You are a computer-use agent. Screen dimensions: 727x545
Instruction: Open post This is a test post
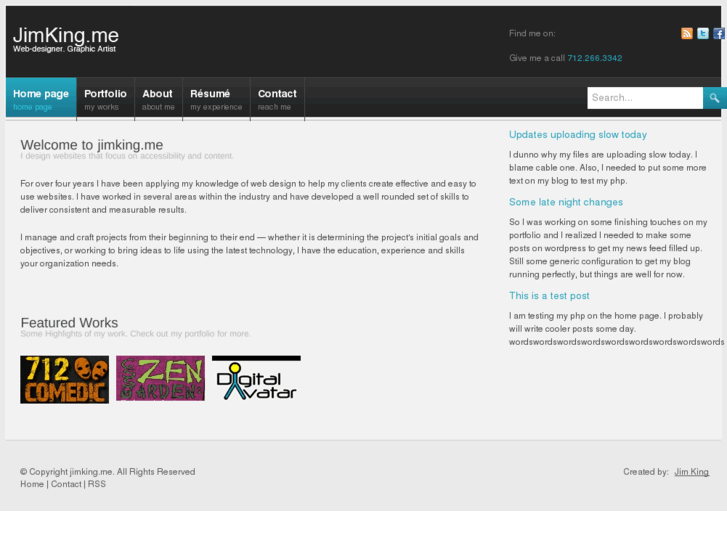click(x=549, y=296)
